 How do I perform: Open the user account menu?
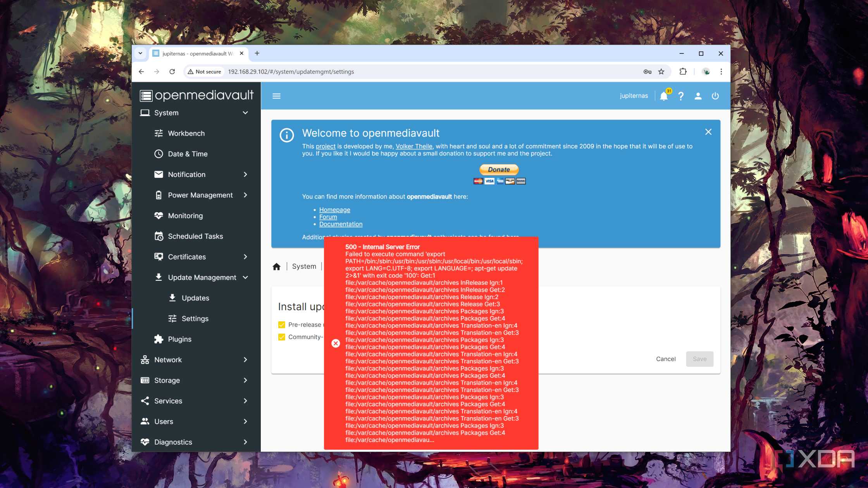pos(698,96)
